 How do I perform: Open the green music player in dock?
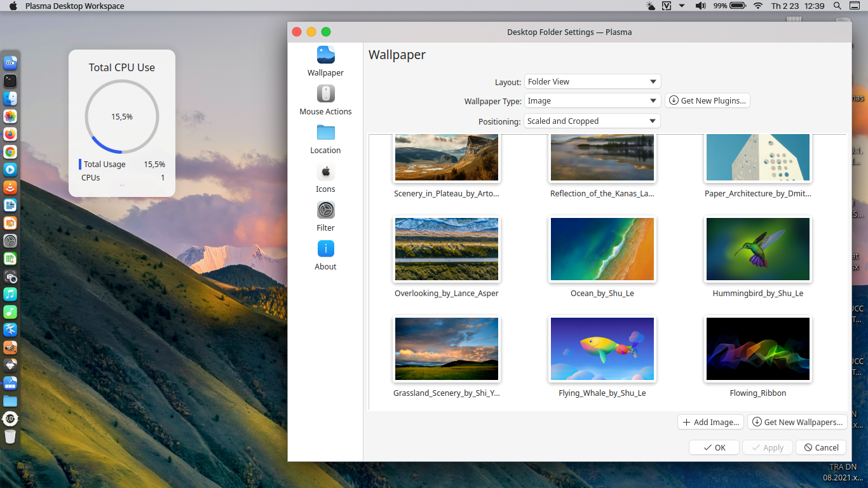[10, 312]
